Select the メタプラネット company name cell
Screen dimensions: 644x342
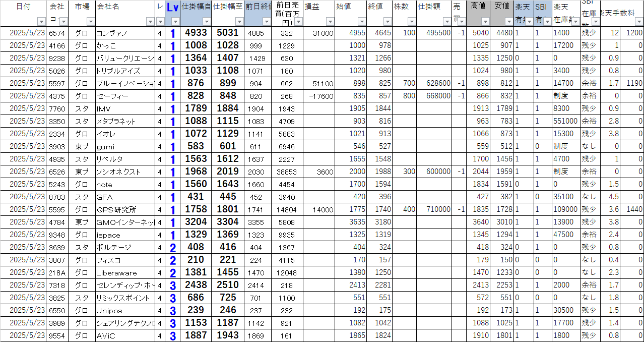pyautogui.click(x=125, y=121)
